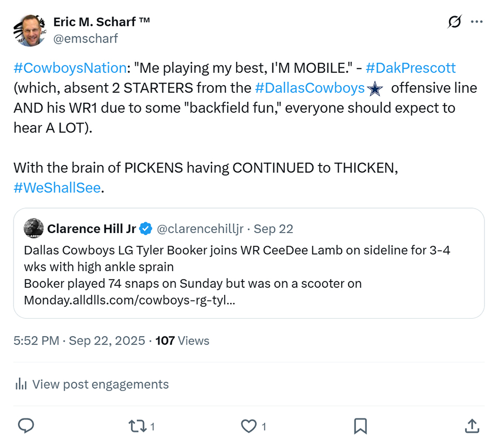
Task: Click the 5:52 PM timestamp link
Action: [x=37, y=341]
